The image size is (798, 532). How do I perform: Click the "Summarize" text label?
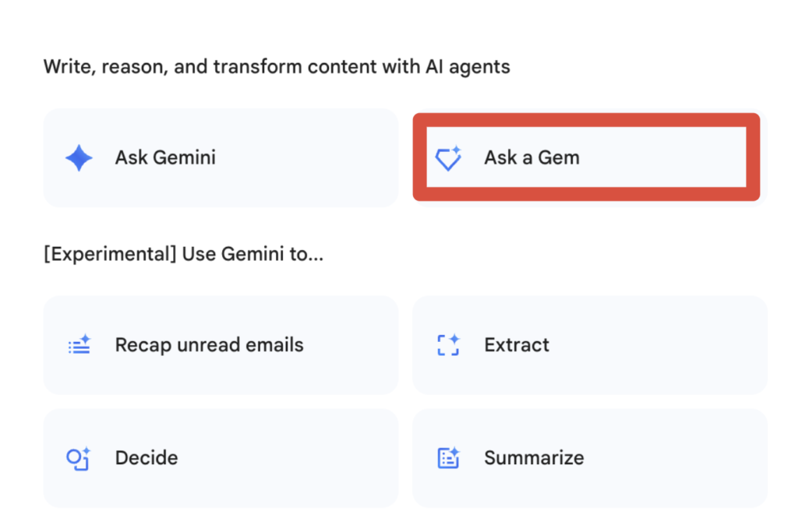(x=534, y=458)
